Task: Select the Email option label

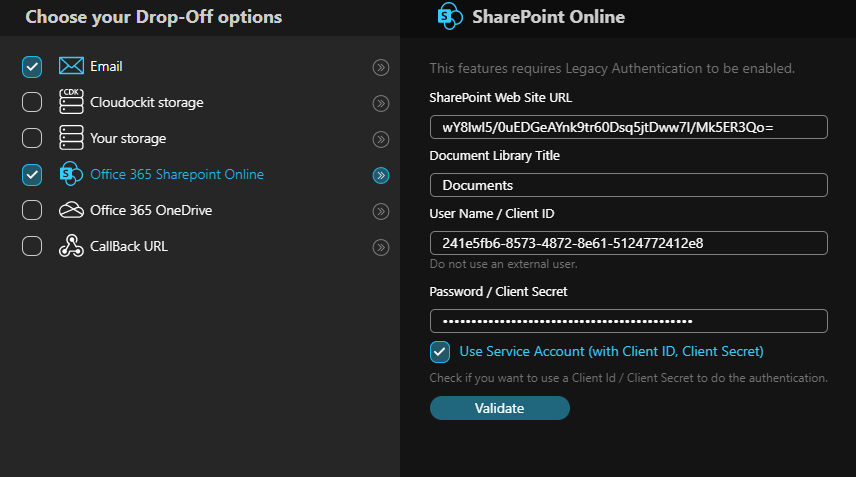Action: tap(106, 67)
